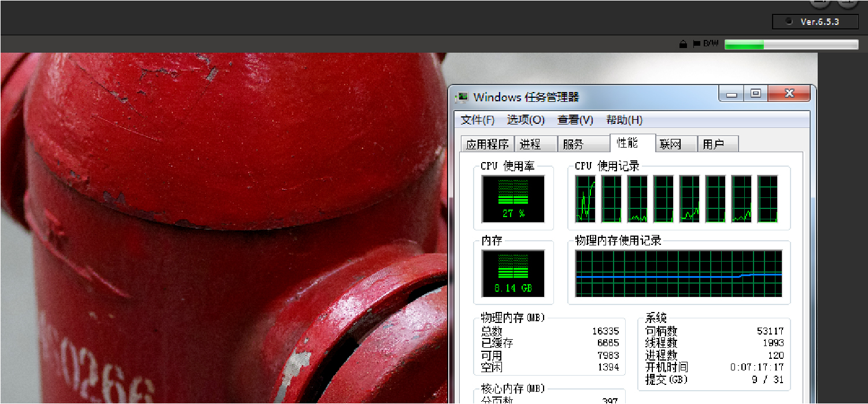Click the last CPU history graph
The height and width of the screenshot is (404, 868).
coord(768,199)
